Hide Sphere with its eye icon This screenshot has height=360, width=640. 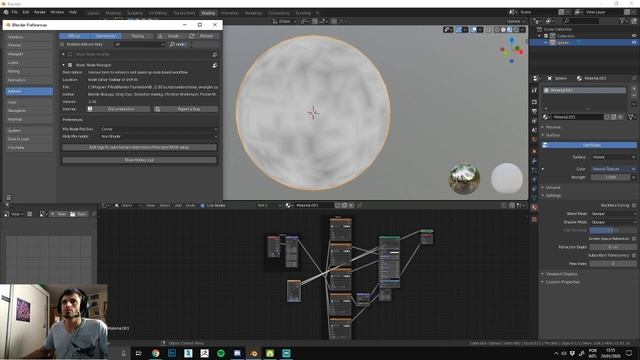pyautogui.click(x=634, y=42)
